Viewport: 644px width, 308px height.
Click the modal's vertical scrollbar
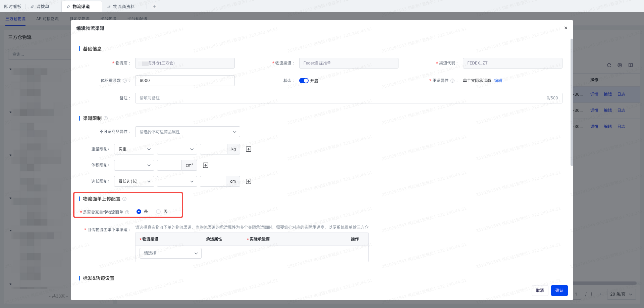pyautogui.click(x=572, y=102)
